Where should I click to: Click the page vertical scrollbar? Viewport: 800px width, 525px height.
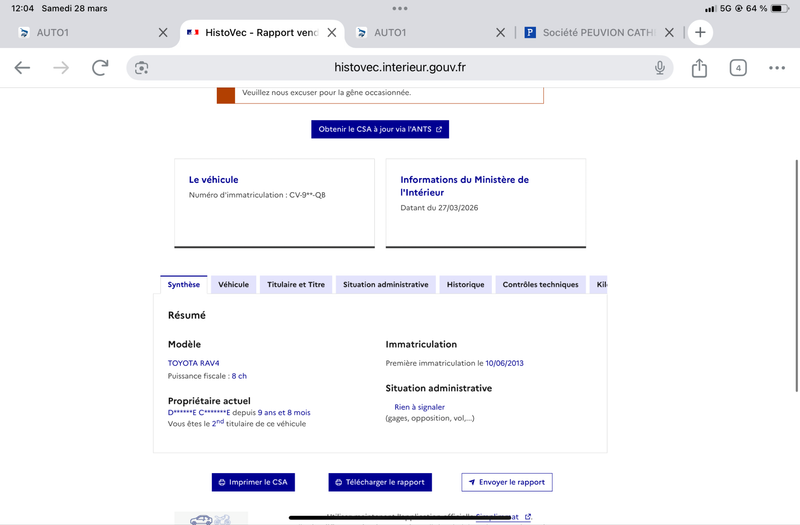[796, 276]
